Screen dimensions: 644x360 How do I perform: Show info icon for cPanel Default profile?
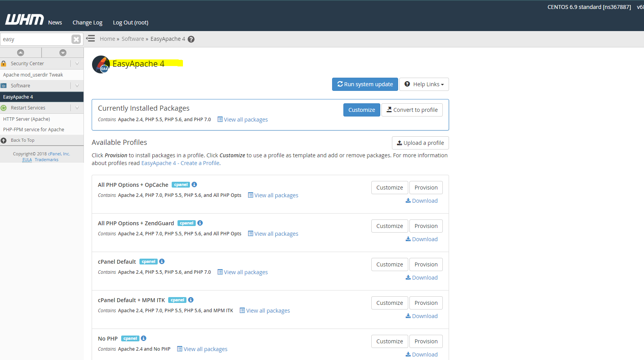tap(162, 261)
